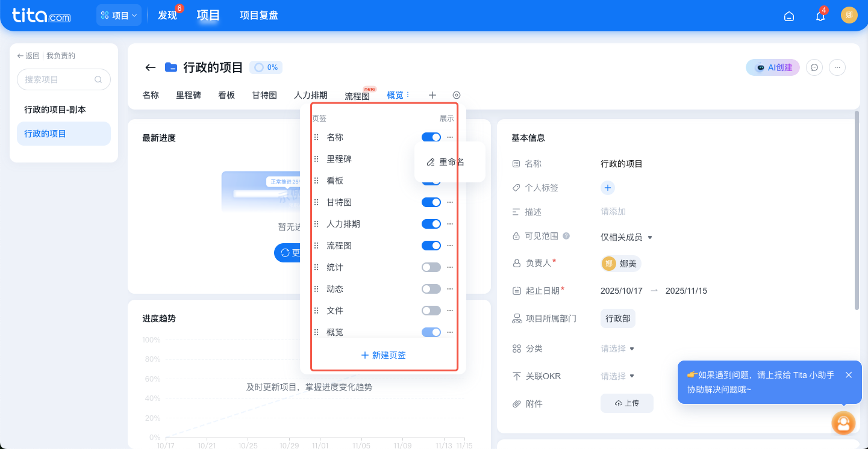Open the tab settings gear icon

click(456, 94)
